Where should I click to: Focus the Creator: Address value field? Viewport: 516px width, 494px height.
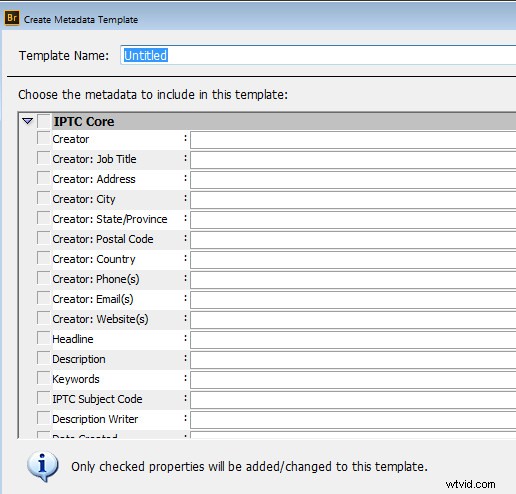tap(353, 180)
